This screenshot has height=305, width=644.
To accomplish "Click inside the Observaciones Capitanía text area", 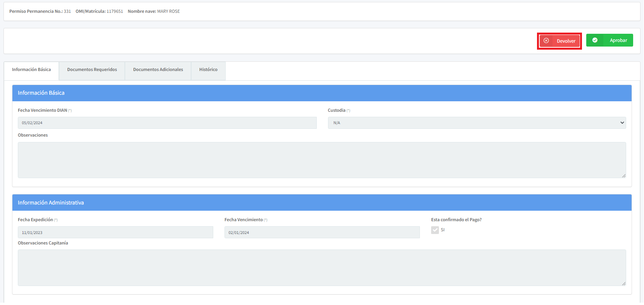I will coord(321,268).
